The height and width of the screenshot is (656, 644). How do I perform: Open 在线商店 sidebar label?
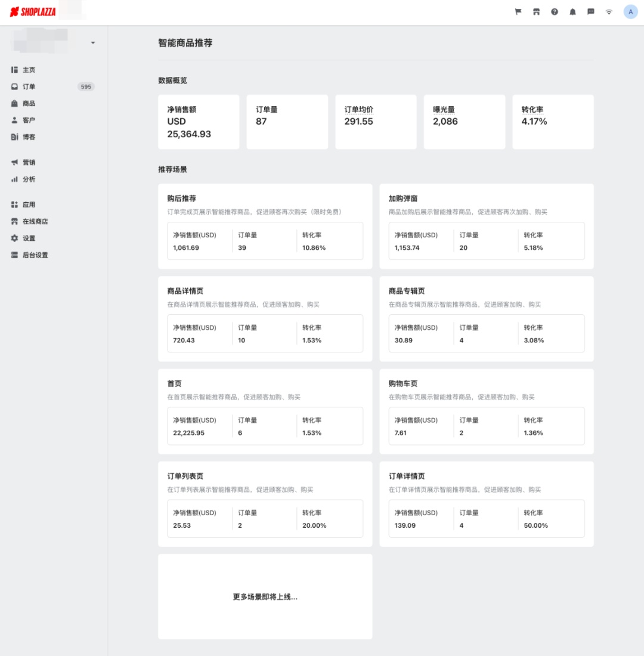point(35,221)
